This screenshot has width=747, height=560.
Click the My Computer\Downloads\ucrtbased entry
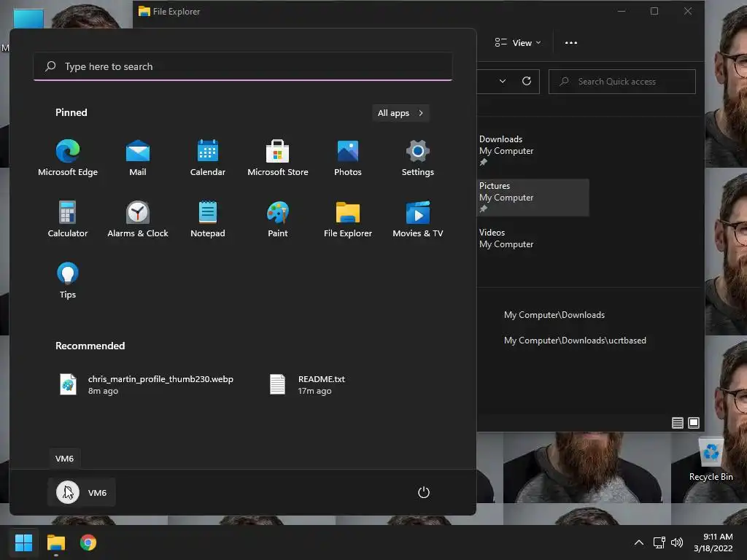[575, 341]
